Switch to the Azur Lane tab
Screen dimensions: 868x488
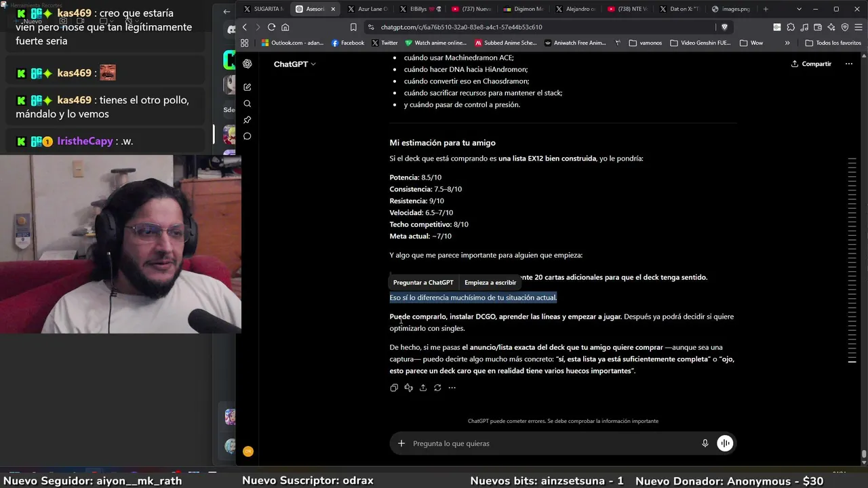pyautogui.click(x=367, y=9)
